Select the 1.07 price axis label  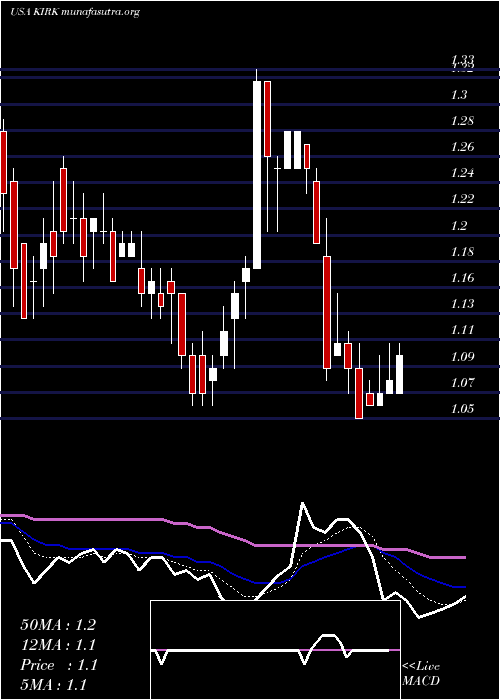pos(462,383)
